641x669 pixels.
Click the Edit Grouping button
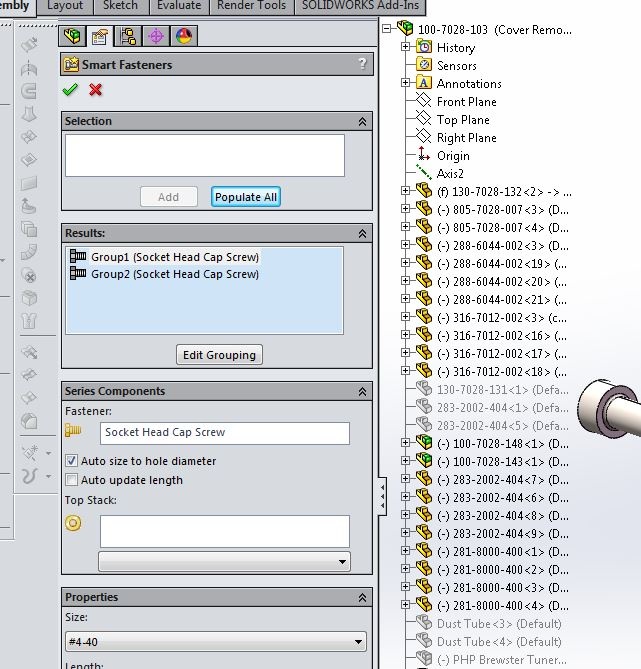(219, 355)
